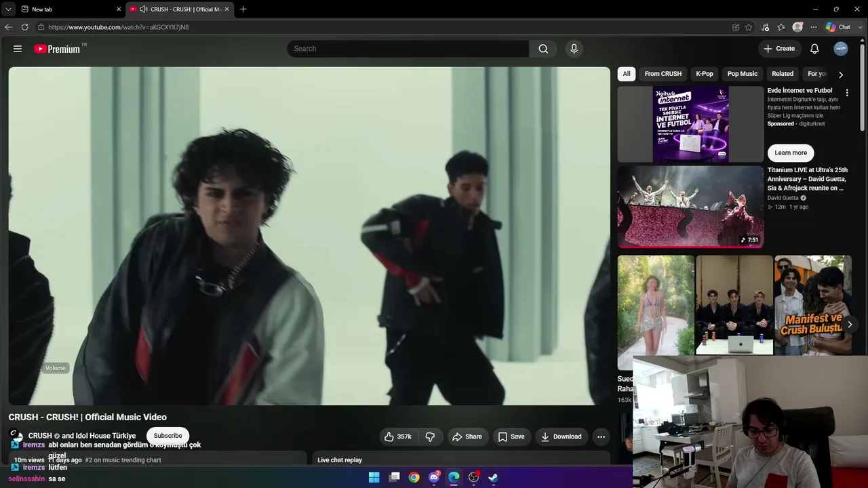Download the CRUSH music video
The height and width of the screenshot is (488, 868).
tap(561, 437)
